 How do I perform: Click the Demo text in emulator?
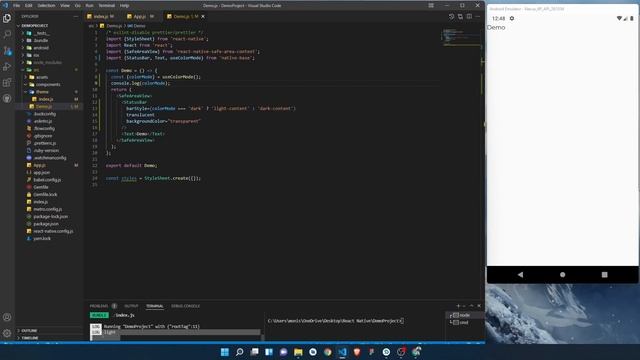pyautogui.click(x=496, y=27)
